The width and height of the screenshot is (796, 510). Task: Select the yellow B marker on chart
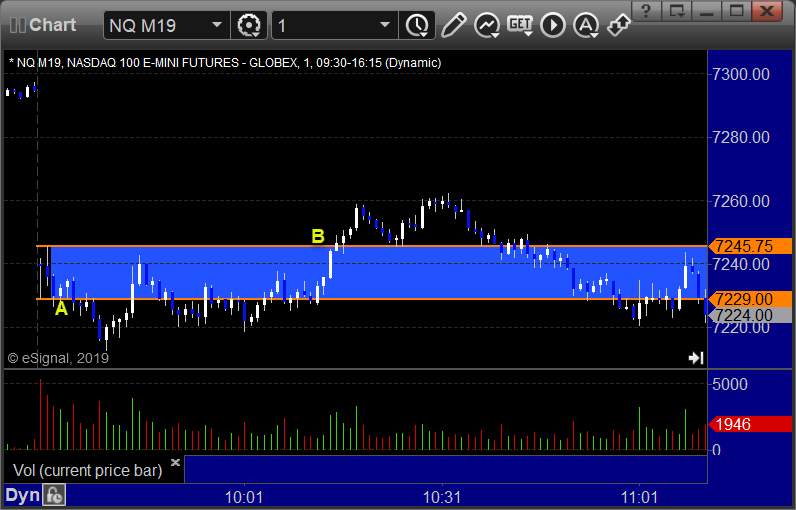tap(318, 236)
